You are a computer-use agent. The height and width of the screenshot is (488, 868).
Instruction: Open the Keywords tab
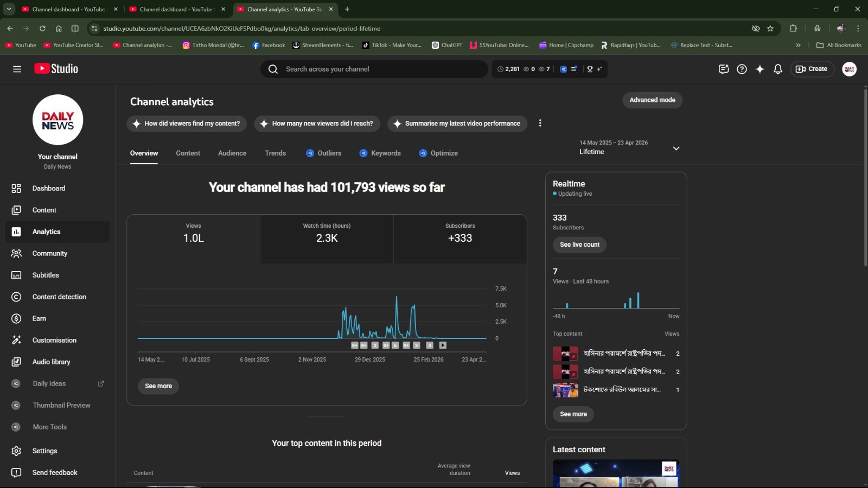point(380,153)
